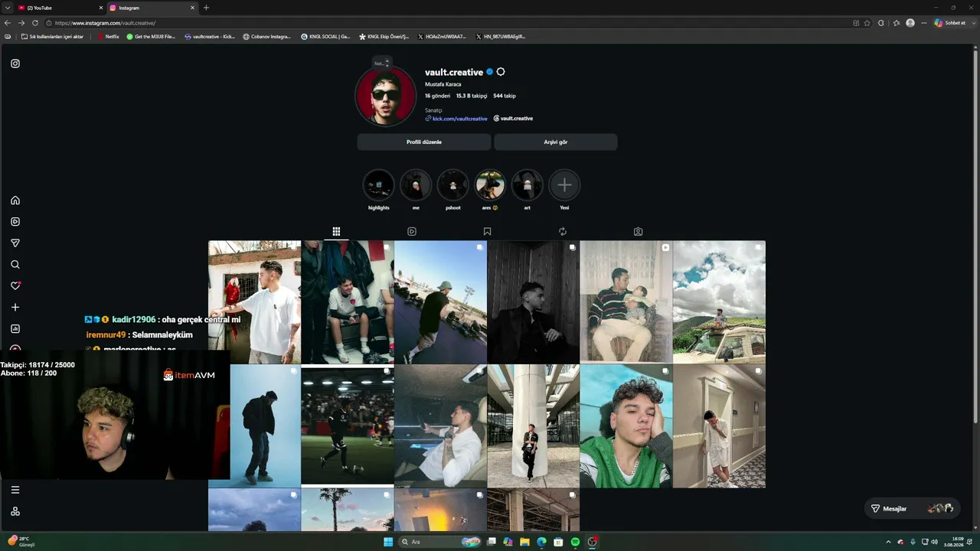Open the 'Cobanov Instagra...' bookmark
Viewport: 980px width, 551px height.
[x=267, y=37]
